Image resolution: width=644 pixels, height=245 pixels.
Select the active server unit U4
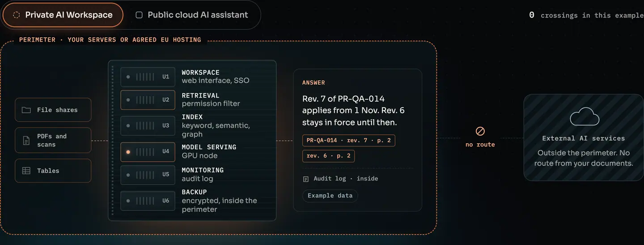pos(148,151)
